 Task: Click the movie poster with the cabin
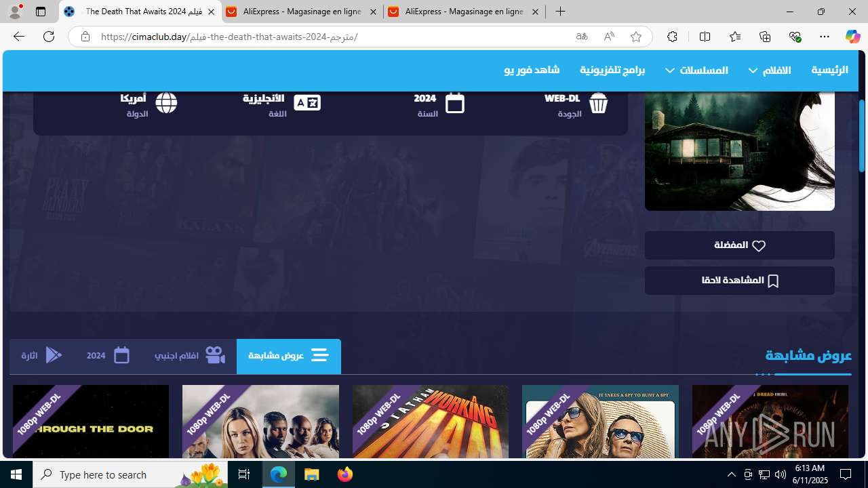coord(740,150)
